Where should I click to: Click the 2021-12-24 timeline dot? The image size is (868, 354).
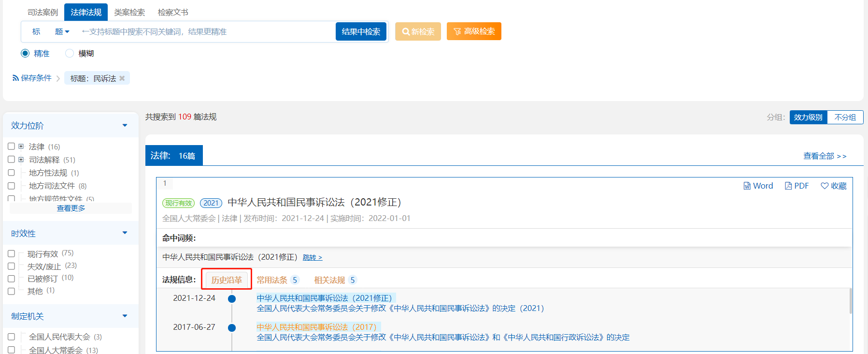[232, 299]
